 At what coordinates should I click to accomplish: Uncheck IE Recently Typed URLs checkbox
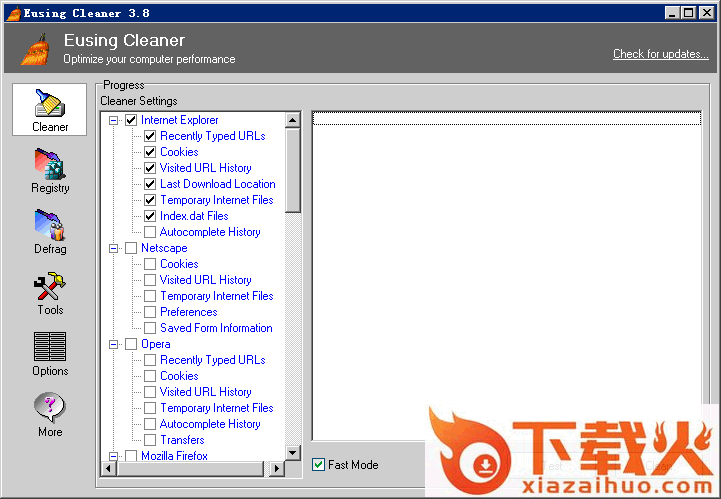coord(150,136)
